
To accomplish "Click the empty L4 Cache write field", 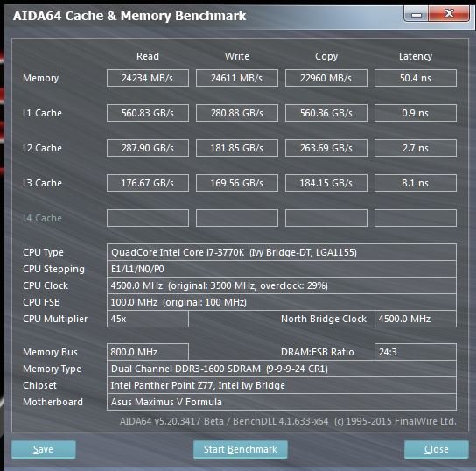I will pos(237,218).
